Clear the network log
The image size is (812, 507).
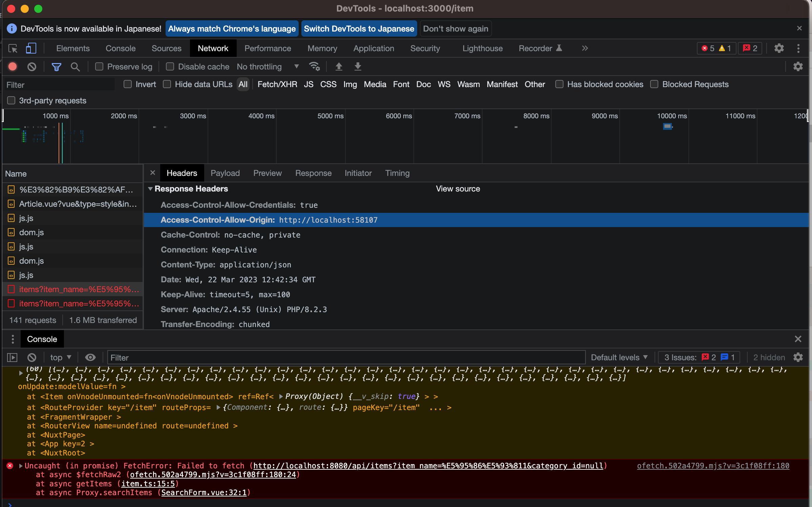[32, 67]
